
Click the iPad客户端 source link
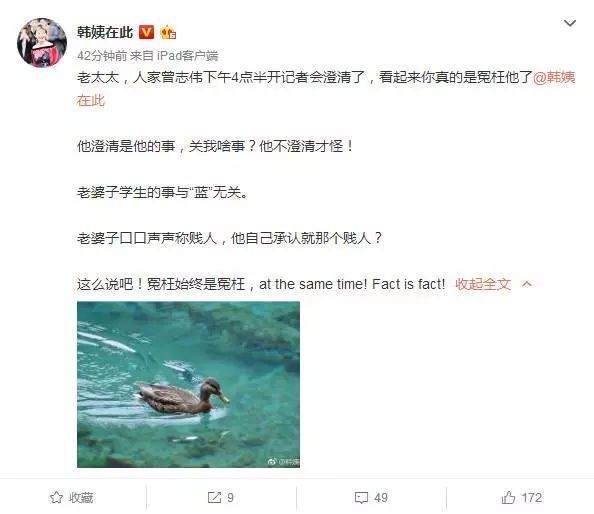coord(188,56)
